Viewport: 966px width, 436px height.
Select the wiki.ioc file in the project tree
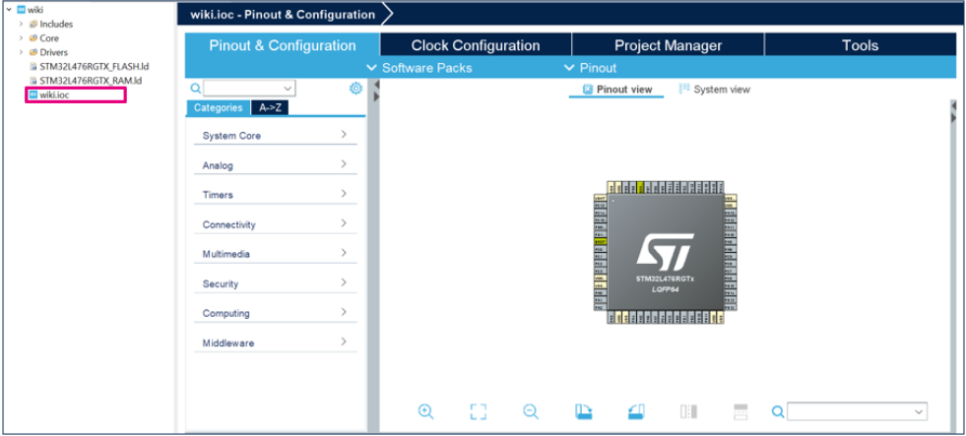tap(54, 95)
